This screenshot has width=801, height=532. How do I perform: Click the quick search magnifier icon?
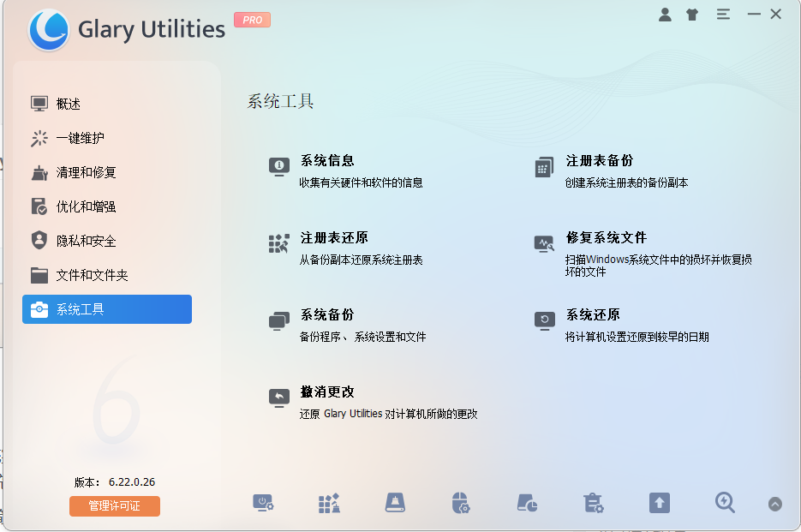(725, 504)
